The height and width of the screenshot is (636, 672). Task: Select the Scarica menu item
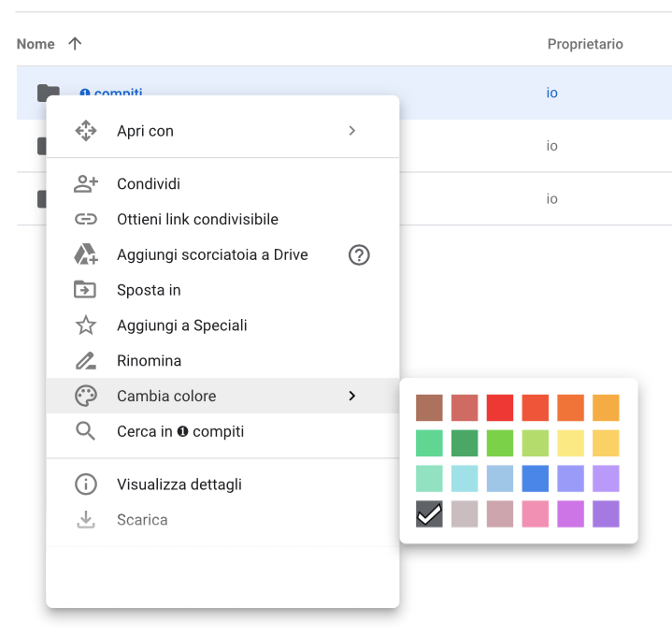coord(142,520)
